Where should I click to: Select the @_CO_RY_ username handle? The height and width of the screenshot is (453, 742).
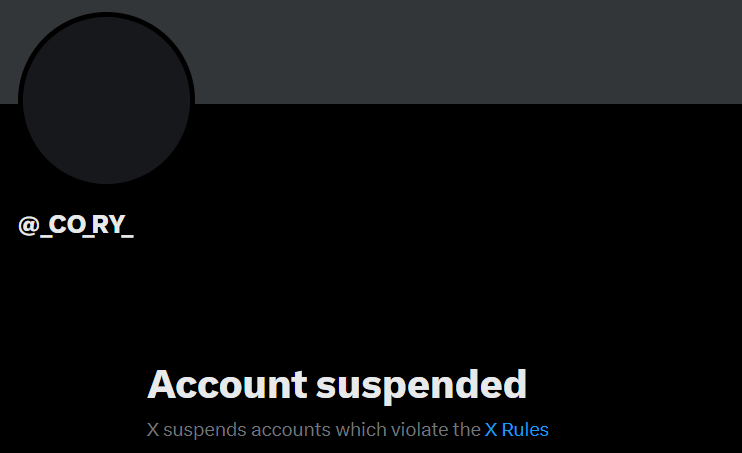(76, 225)
